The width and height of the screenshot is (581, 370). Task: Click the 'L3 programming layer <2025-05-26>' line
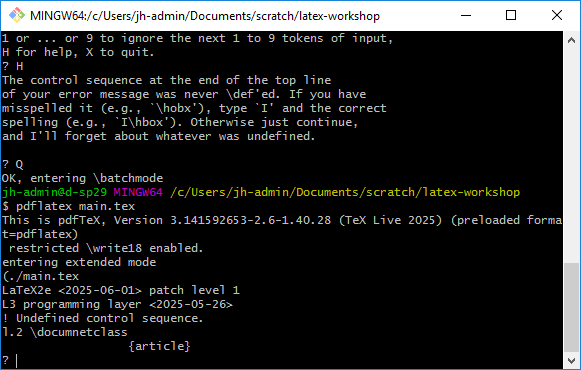click(117, 304)
